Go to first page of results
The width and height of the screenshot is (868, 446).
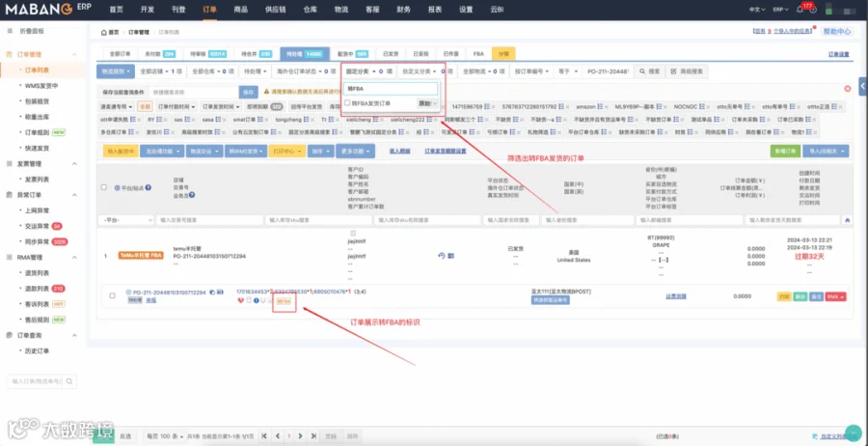[x=265, y=436]
